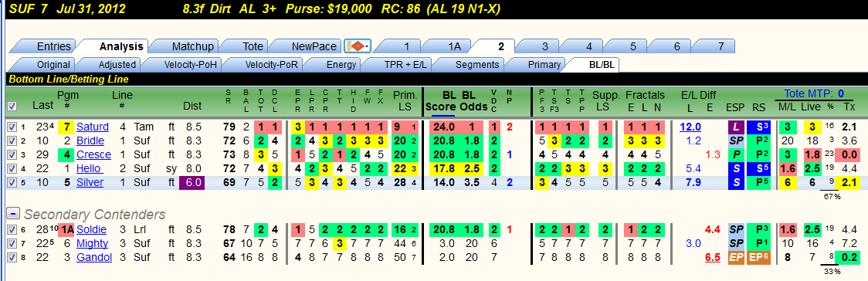The image size is (868, 281).
Task: Open the Mighty horse link
Action: pyautogui.click(x=92, y=243)
